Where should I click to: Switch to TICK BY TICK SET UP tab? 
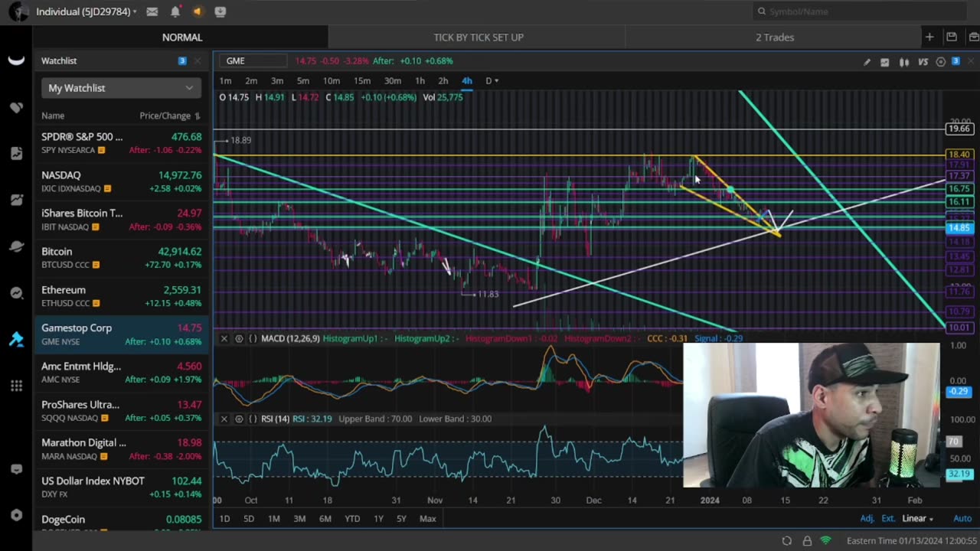[479, 37]
